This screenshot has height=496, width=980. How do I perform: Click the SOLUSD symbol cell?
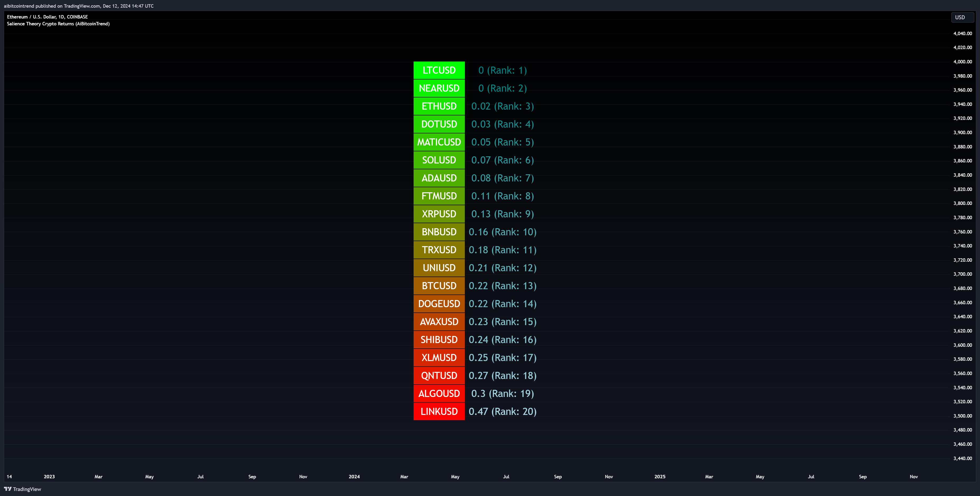[x=439, y=160]
